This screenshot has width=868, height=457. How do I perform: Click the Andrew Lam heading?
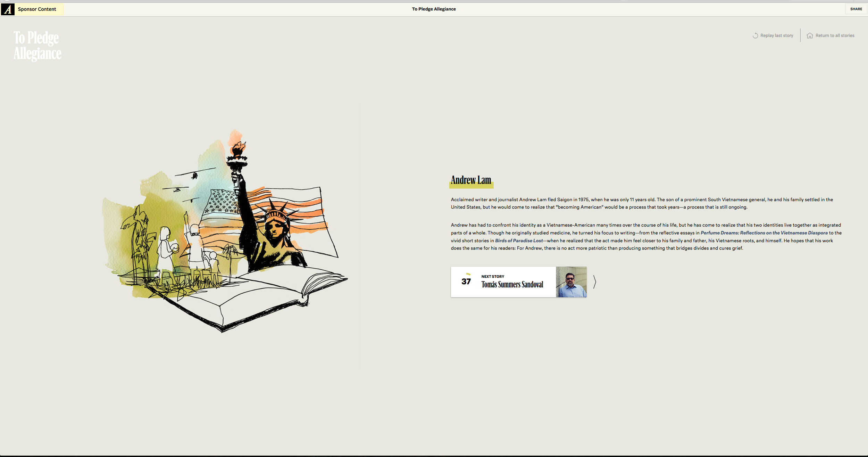(x=471, y=180)
